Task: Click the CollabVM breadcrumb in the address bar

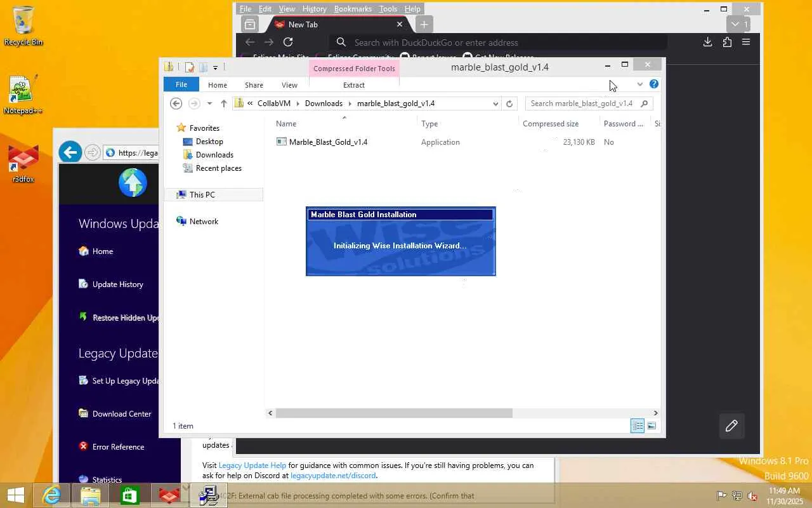Action: [274, 104]
